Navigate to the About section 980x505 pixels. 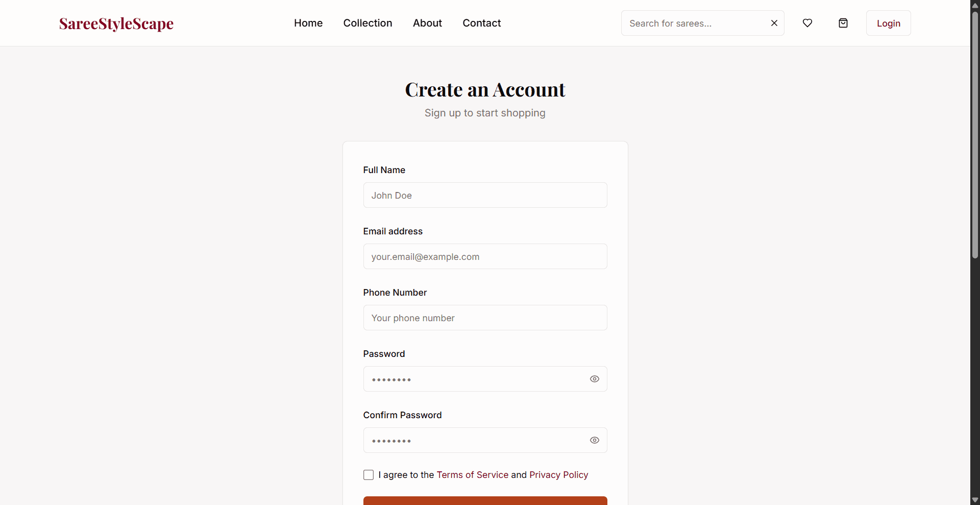[x=427, y=23]
